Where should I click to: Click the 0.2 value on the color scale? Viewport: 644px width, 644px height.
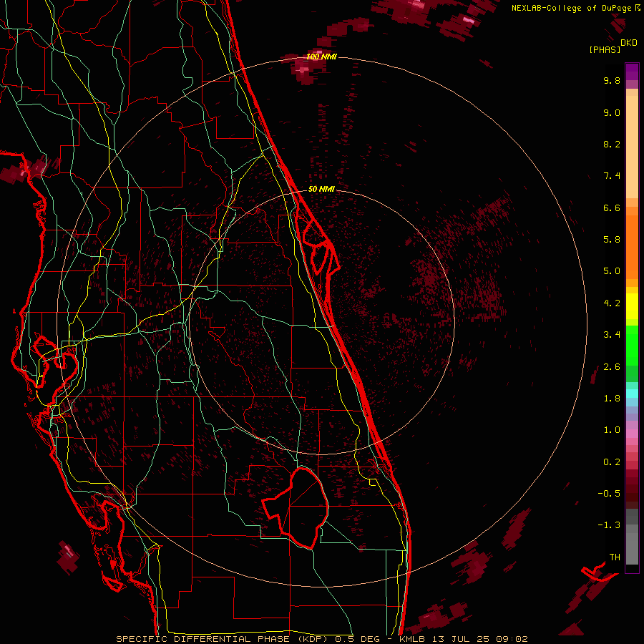(x=612, y=462)
